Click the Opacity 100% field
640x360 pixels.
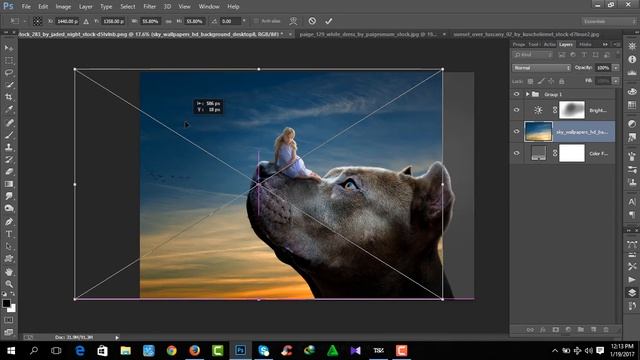coord(603,68)
